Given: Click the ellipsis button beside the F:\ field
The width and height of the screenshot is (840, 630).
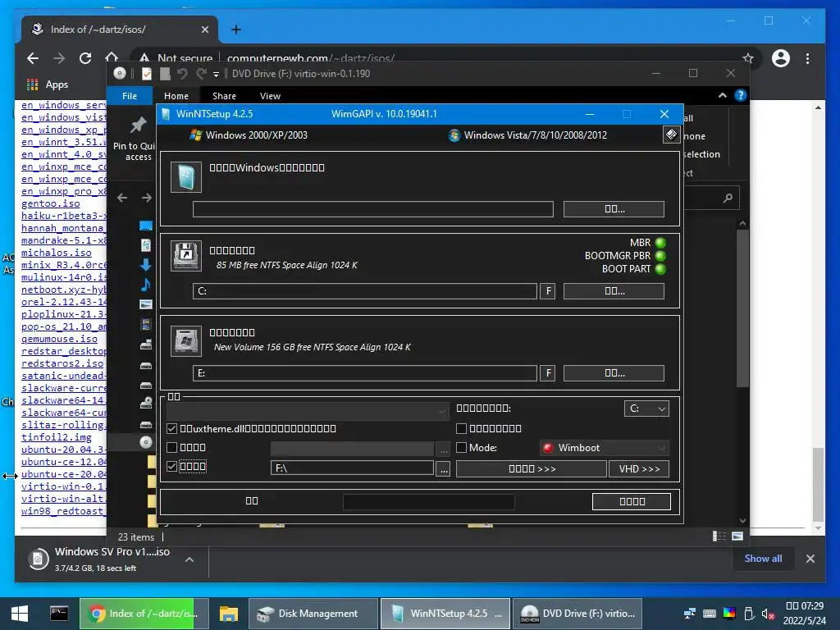Looking at the screenshot, I should 443,468.
